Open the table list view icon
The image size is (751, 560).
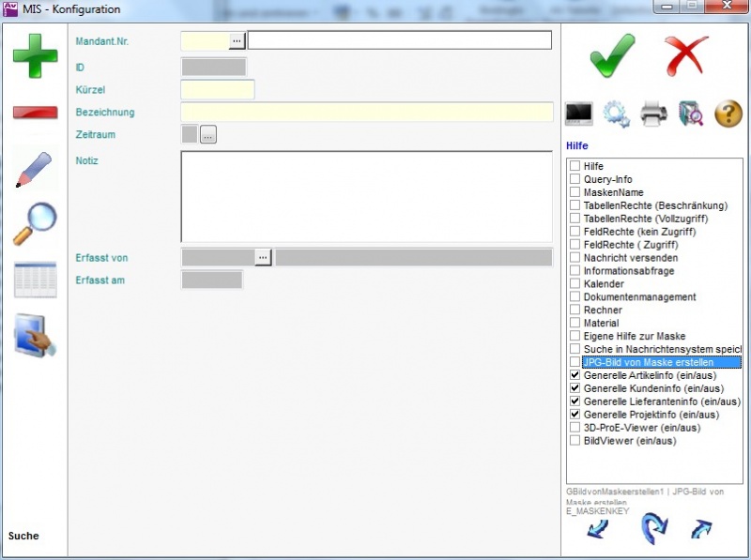(x=35, y=280)
